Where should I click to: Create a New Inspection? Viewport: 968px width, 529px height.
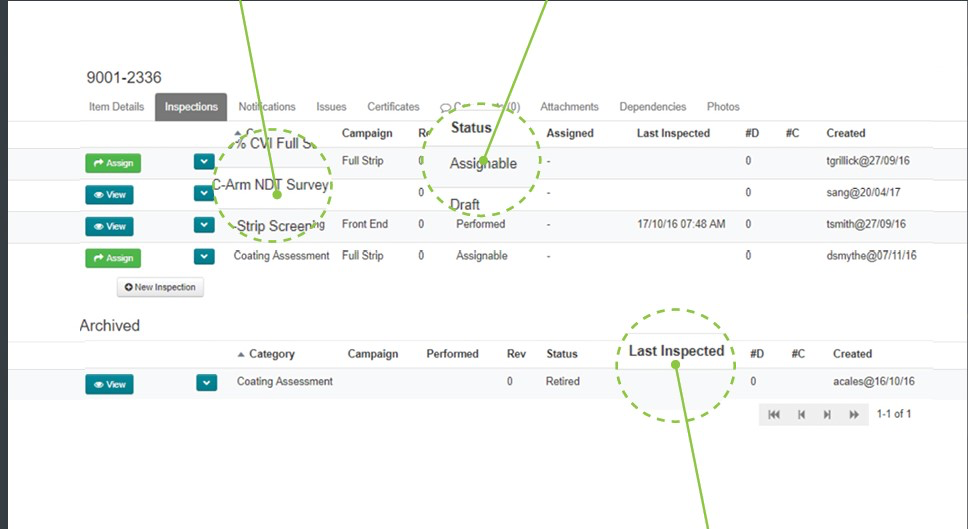pos(160,287)
